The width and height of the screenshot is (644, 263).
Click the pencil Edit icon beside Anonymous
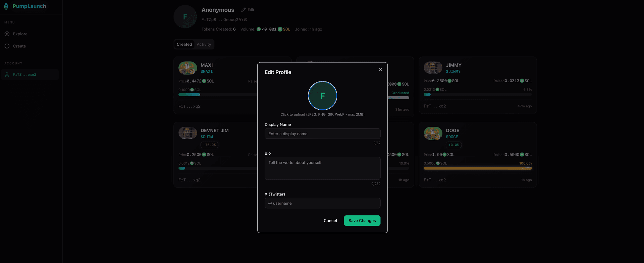(244, 10)
